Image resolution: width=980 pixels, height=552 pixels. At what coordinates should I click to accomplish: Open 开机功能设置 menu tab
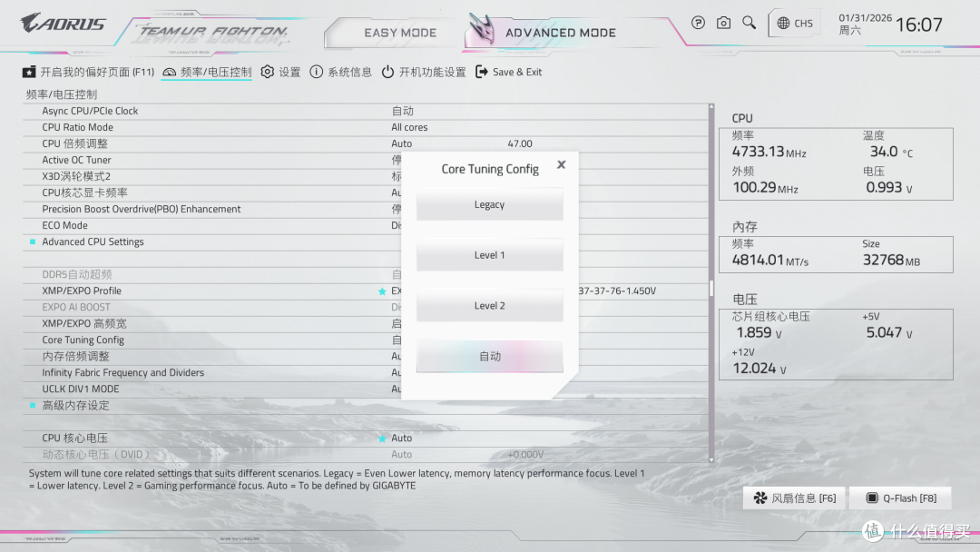coord(424,72)
